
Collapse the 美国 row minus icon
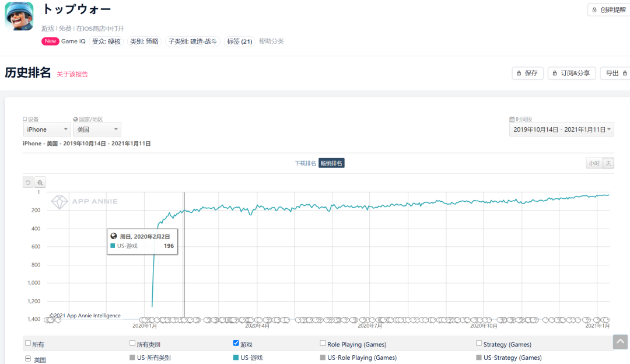pos(28,359)
